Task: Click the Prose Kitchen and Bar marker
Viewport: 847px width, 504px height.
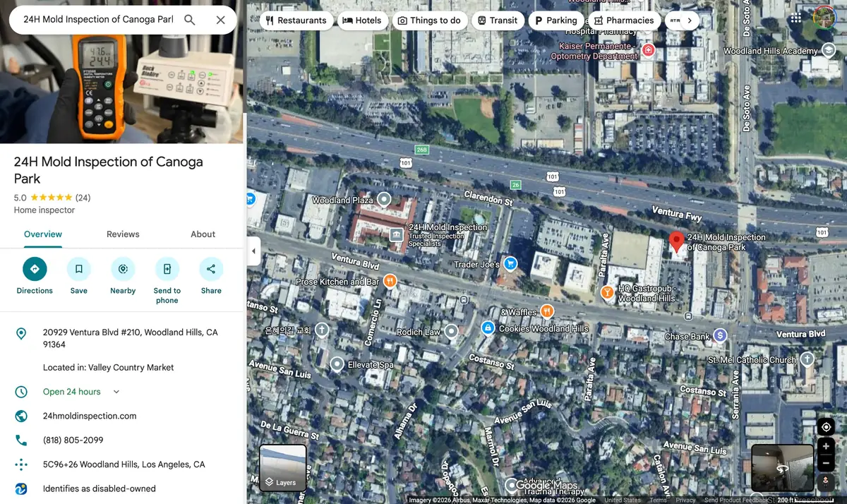Action: click(390, 282)
